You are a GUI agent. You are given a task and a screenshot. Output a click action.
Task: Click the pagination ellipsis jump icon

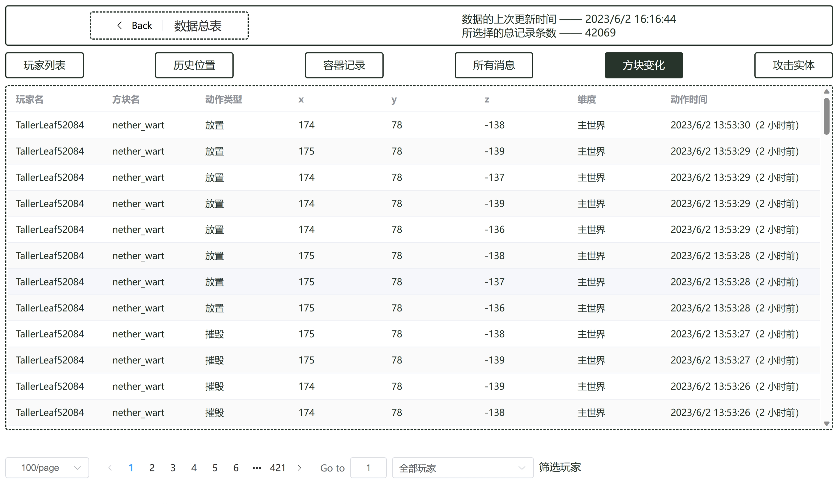click(x=257, y=468)
